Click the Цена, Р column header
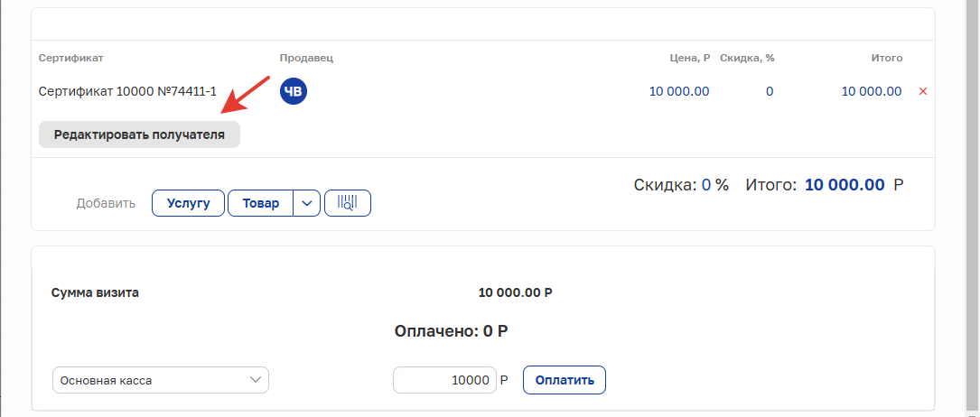The height and width of the screenshot is (417, 980). (x=688, y=58)
